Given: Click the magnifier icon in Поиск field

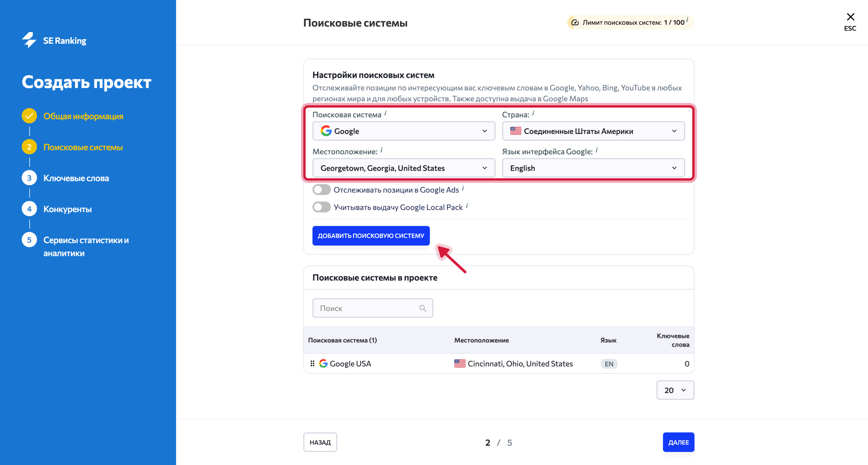Looking at the screenshot, I should pyautogui.click(x=422, y=308).
